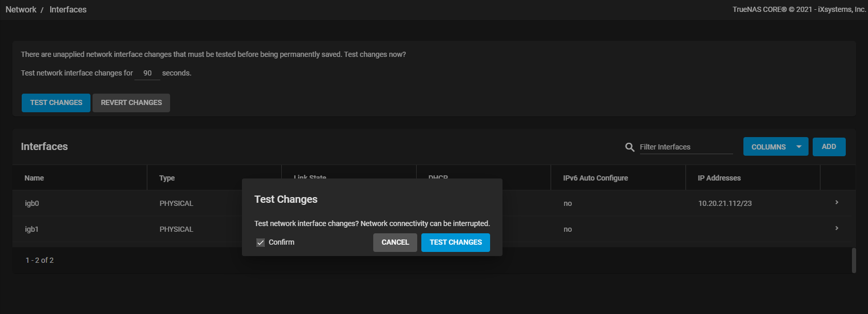Sort by the IP Addresses column header

[719, 178]
